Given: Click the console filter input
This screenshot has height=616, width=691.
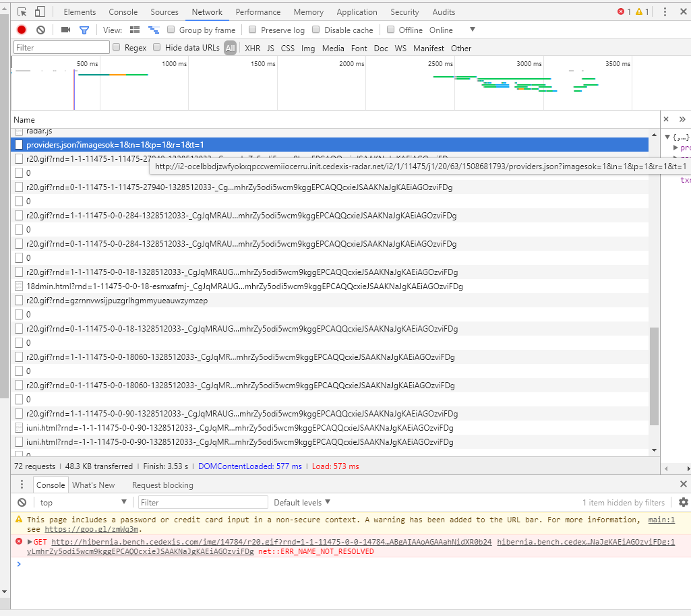Looking at the screenshot, I should [203, 502].
